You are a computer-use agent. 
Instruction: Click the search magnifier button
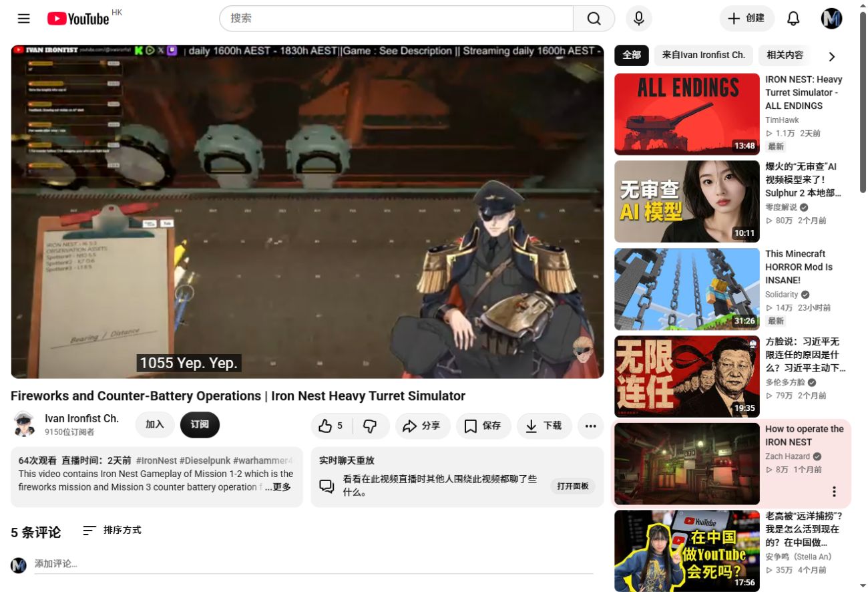click(x=594, y=19)
